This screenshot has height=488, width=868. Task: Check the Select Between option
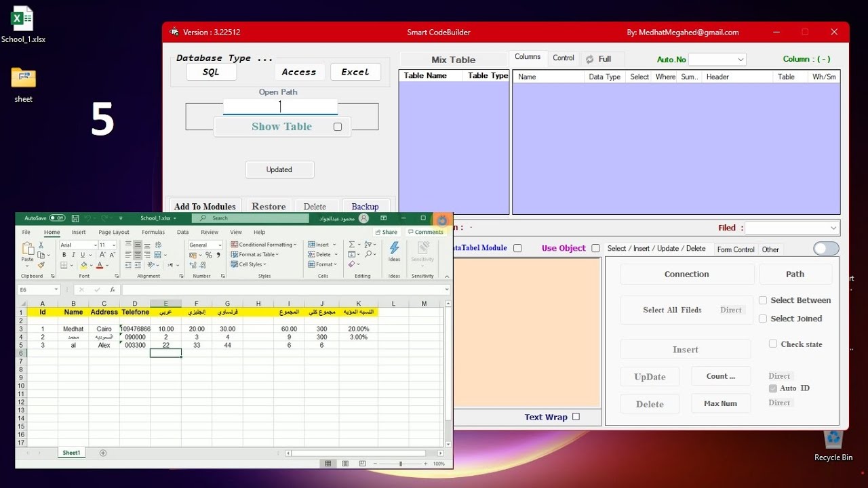tap(763, 300)
